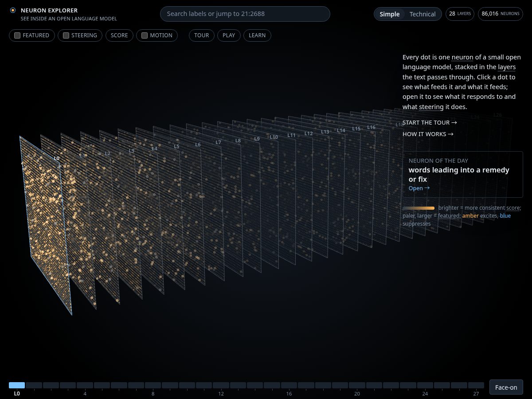
Task: Enable the STEERING checkbox filter
Action: click(x=66, y=35)
